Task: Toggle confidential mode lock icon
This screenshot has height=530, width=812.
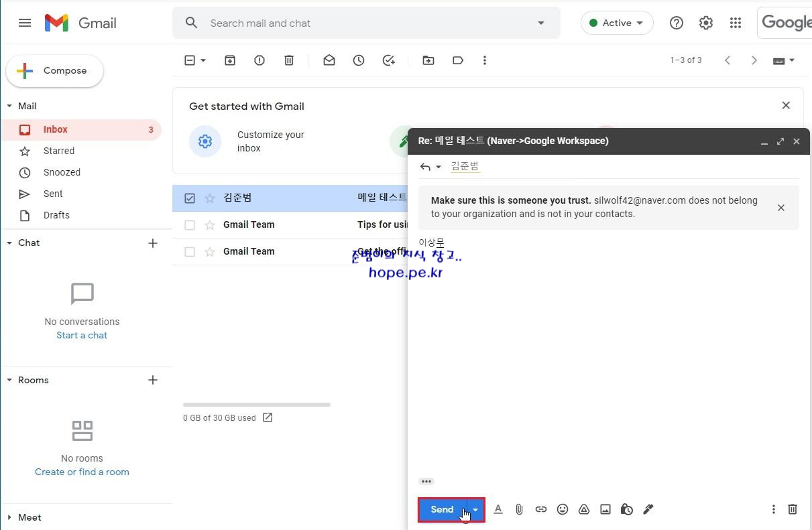Action: pyautogui.click(x=627, y=509)
